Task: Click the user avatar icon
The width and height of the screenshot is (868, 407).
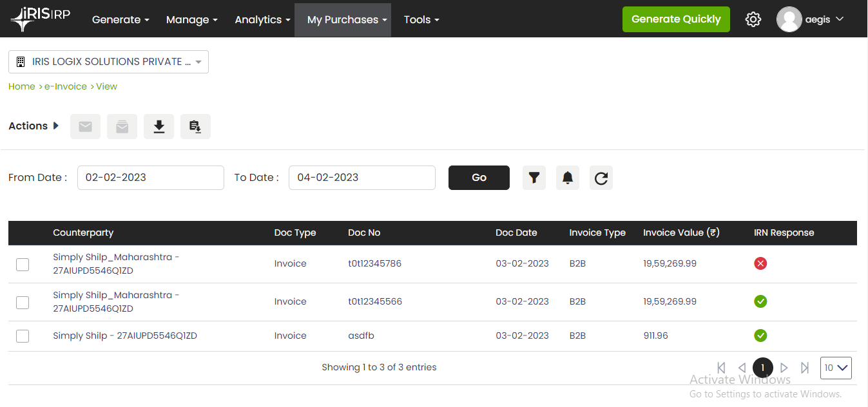Action: tap(789, 19)
